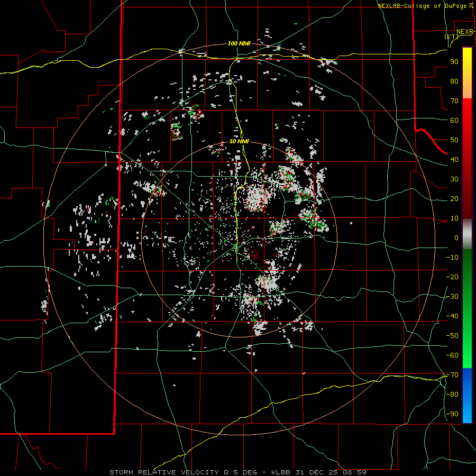Click the 60 value on velocity scale
This screenshot has width=476, height=476.
pos(454,121)
